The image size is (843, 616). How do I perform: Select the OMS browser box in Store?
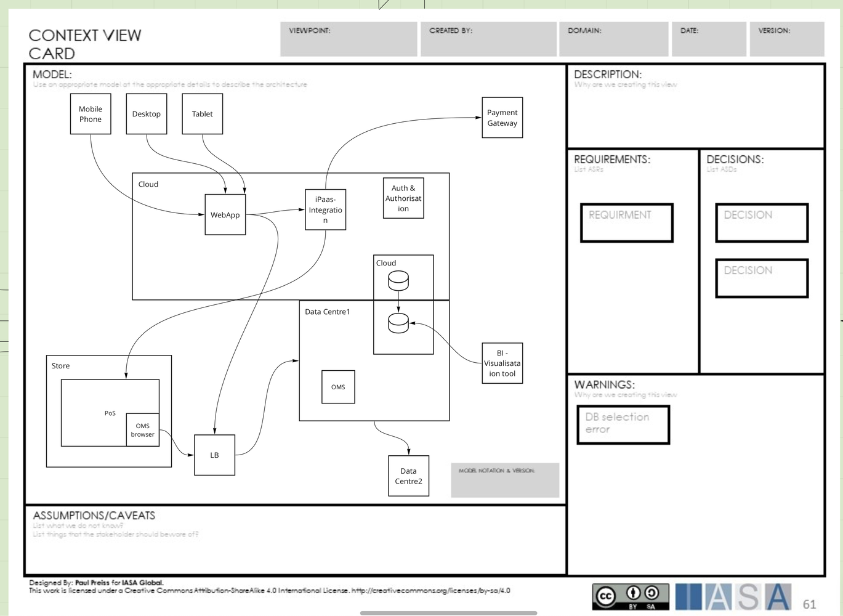pos(142,429)
